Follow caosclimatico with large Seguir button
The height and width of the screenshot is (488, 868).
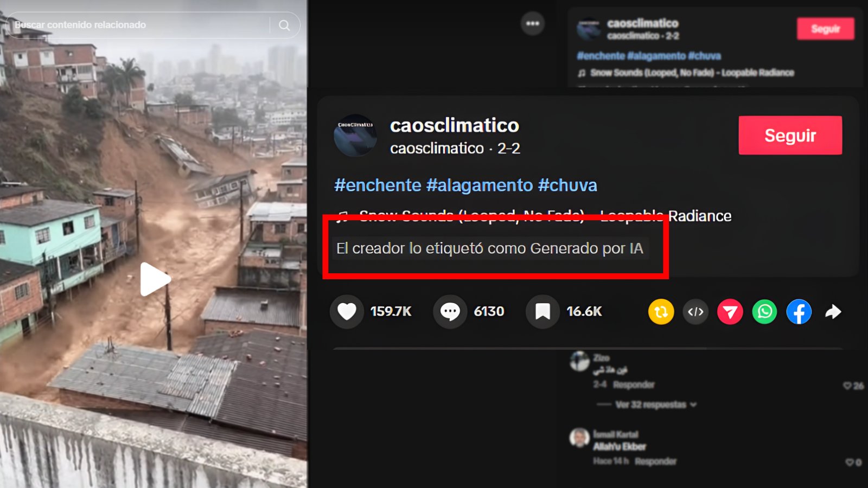click(790, 135)
